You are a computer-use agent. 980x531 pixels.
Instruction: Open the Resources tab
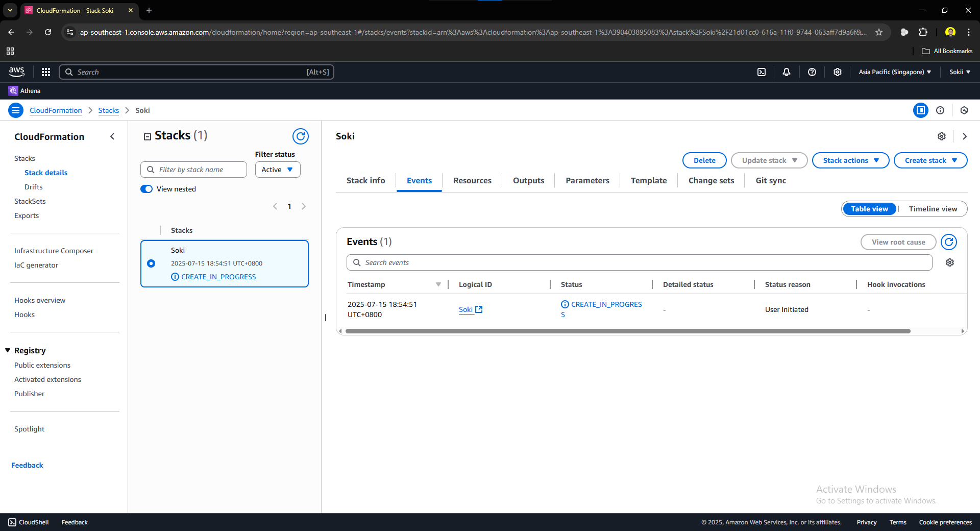(472, 181)
